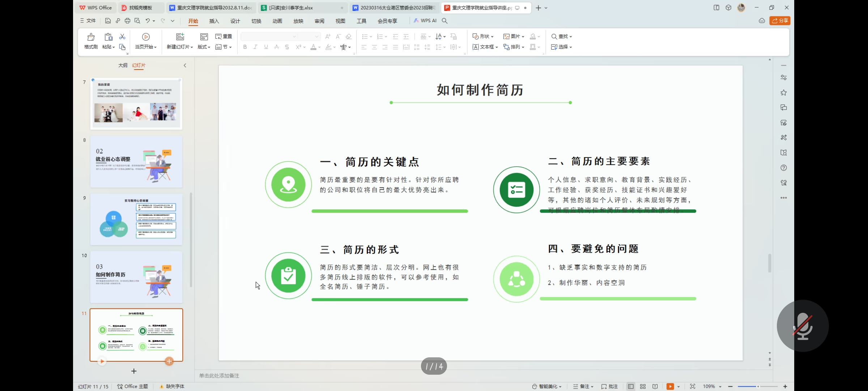Viewport: 868px width, 391px height.
Task: Click the Comments (批注) button
Action: [x=609, y=387]
